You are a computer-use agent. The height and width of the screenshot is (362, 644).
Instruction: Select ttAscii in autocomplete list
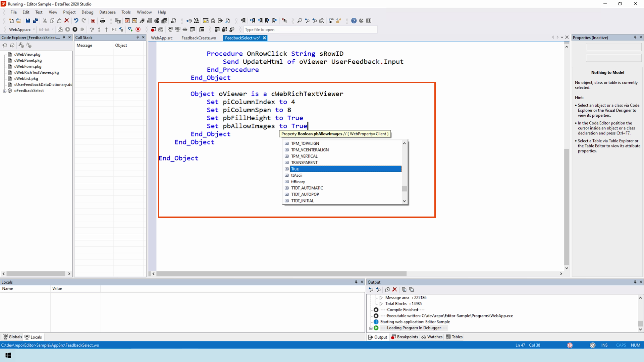click(297, 175)
